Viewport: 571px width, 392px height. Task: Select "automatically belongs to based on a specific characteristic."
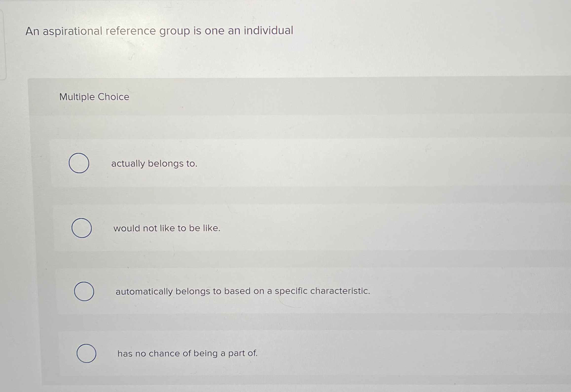click(x=84, y=291)
